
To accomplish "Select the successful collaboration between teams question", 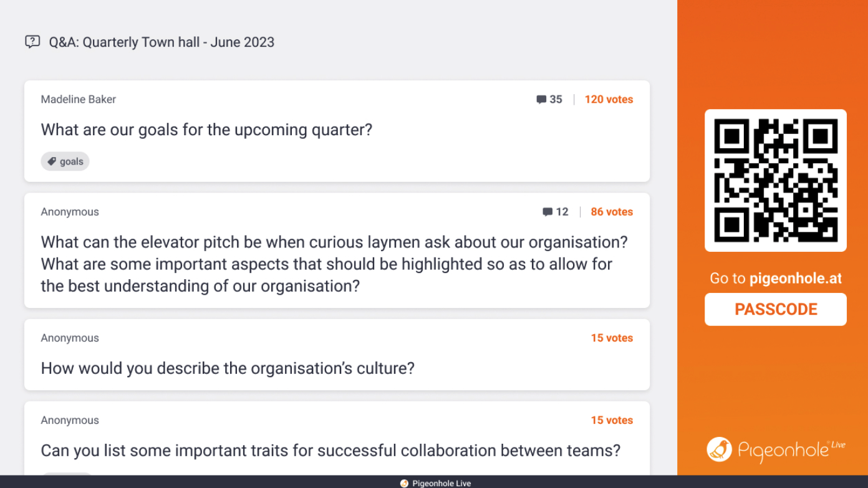I will [330, 450].
